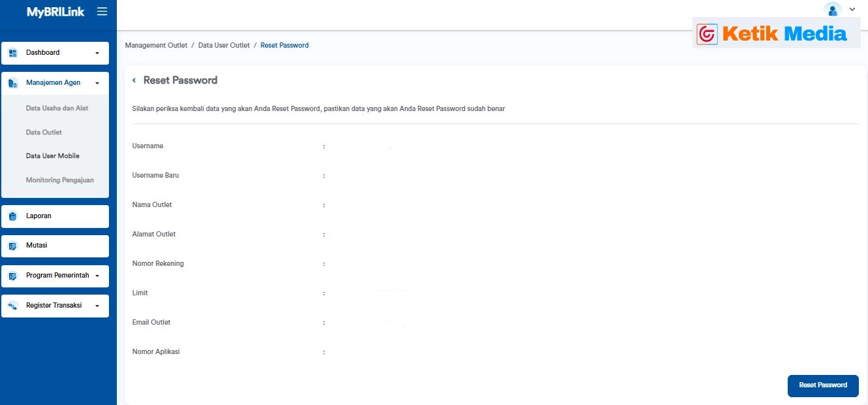868x405 pixels.
Task: Click Data User Outlet breadcrumb link
Action: point(224,45)
